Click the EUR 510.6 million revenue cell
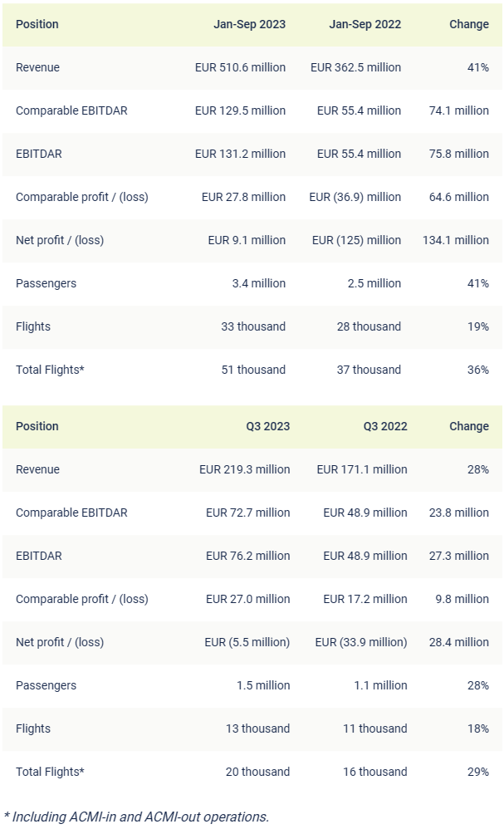This screenshot has height=829, width=504. 240,67
